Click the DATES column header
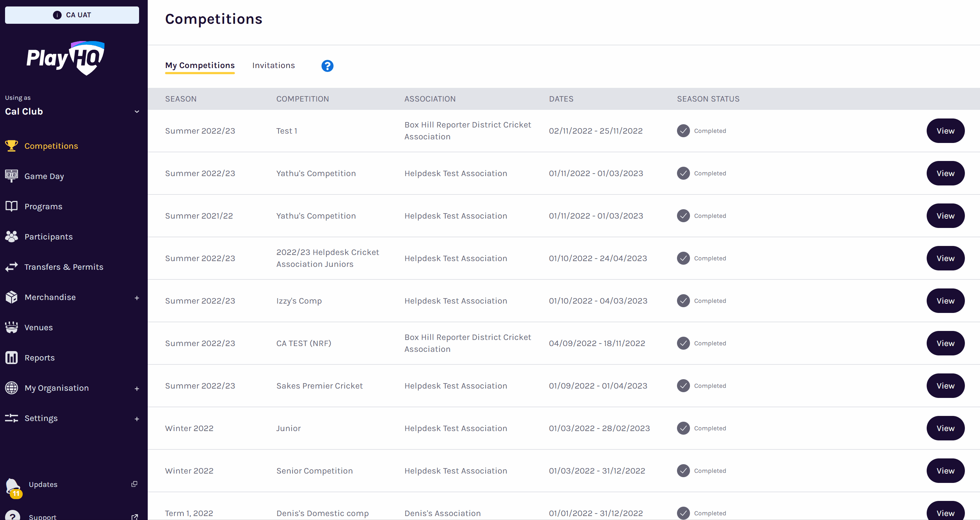The width and height of the screenshot is (980, 520). click(x=561, y=99)
